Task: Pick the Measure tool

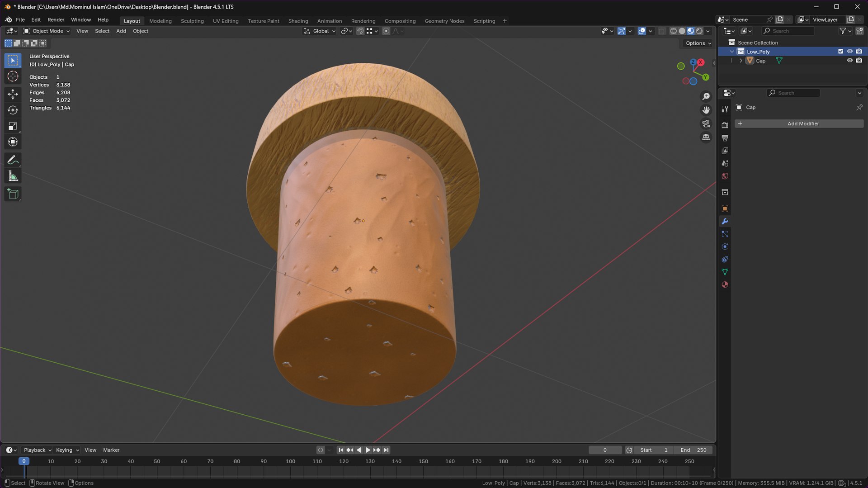Action: [13, 176]
